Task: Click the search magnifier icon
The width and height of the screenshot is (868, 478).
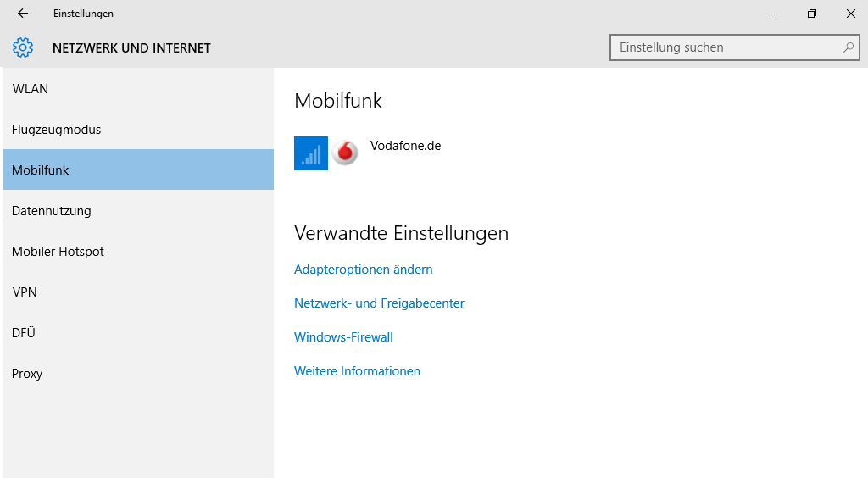Action: pos(848,47)
